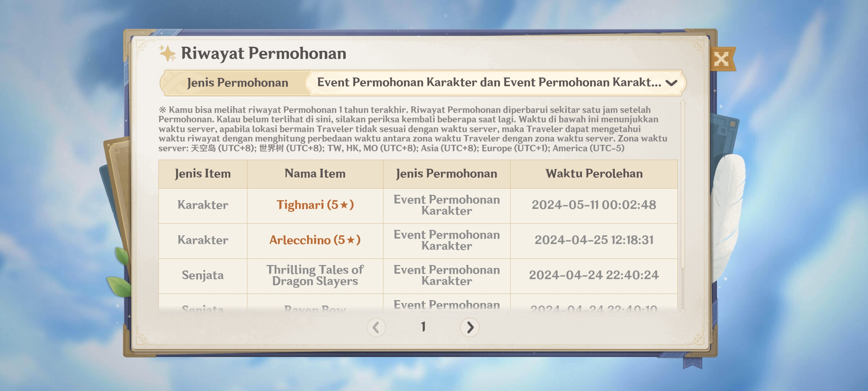The height and width of the screenshot is (391, 868).
Task: Click Thrilling Tales of Dragon Slayers row
Action: click(418, 276)
